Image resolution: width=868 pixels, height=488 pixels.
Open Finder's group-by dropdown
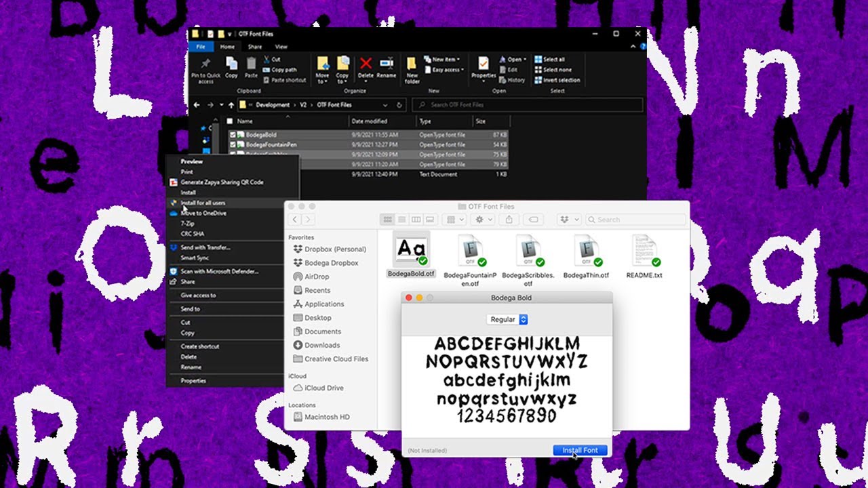pyautogui.click(x=454, y=220)
